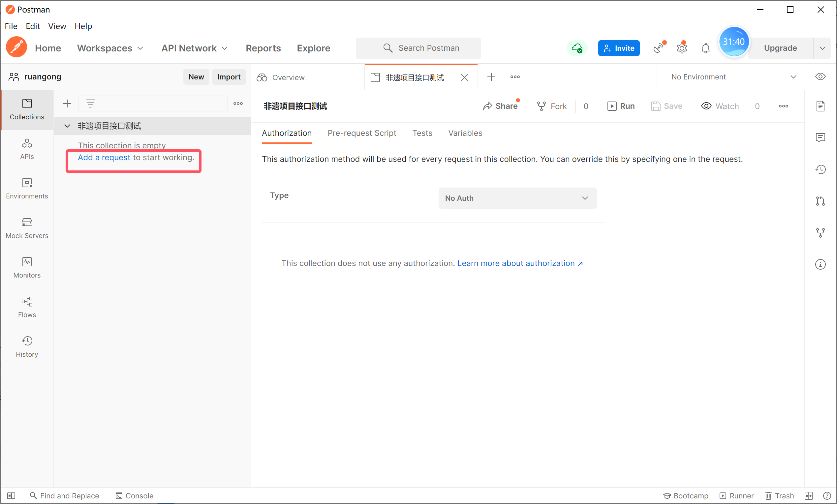The image size is (837, 504).
Task: Open the documentation icon in right sidebar
Action: [820, 106]
